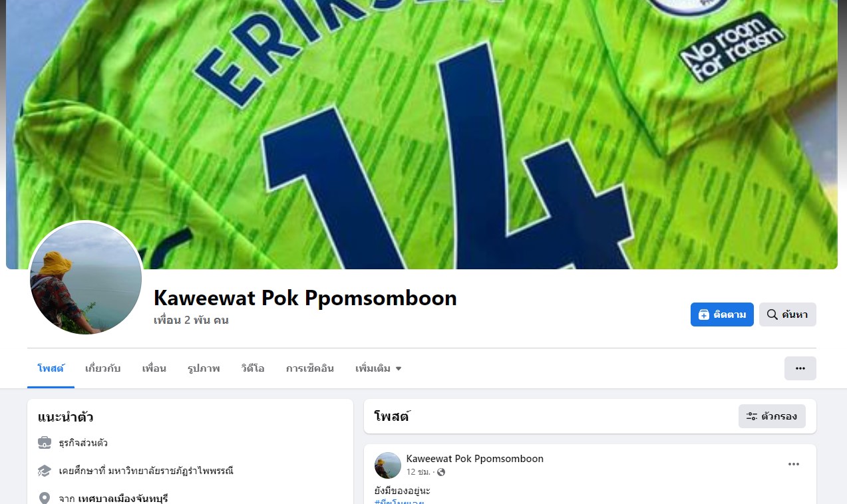Open profile search with magnifier button

(787, 315)
